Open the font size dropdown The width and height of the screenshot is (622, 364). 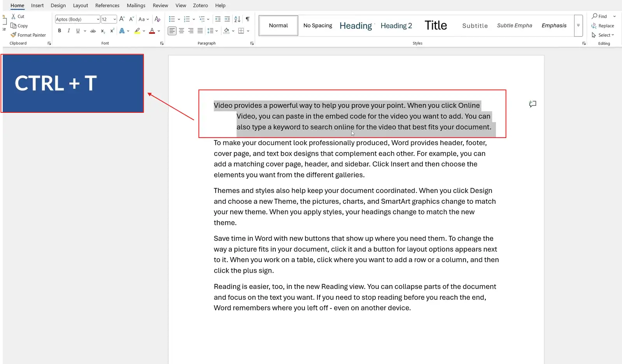click(115, 19)
